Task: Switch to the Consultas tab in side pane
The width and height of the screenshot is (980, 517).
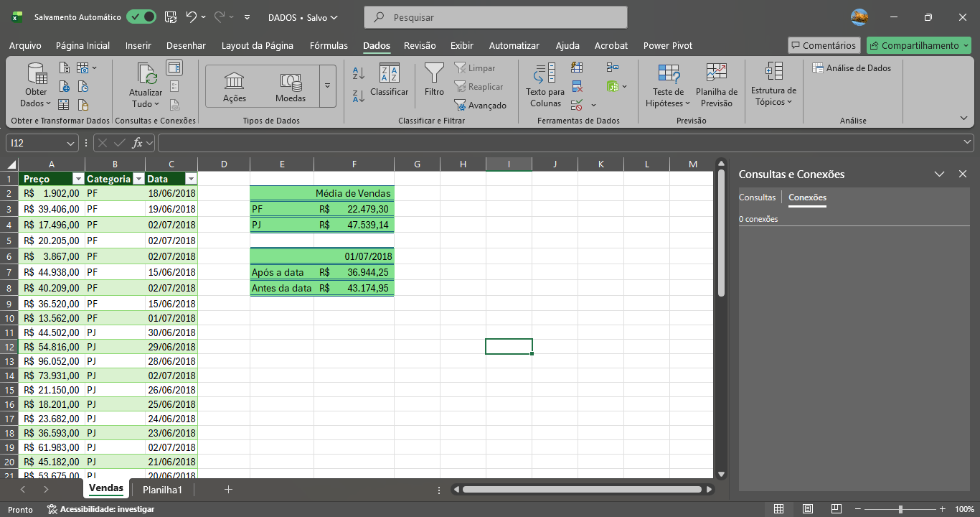Action: pyautogui.click(x=758, y=197)
